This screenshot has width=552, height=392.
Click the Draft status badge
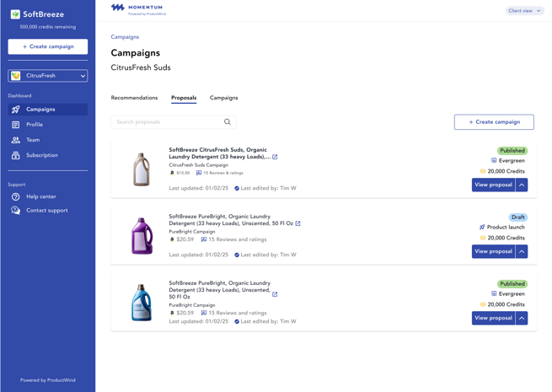click(x=518, y=217)
